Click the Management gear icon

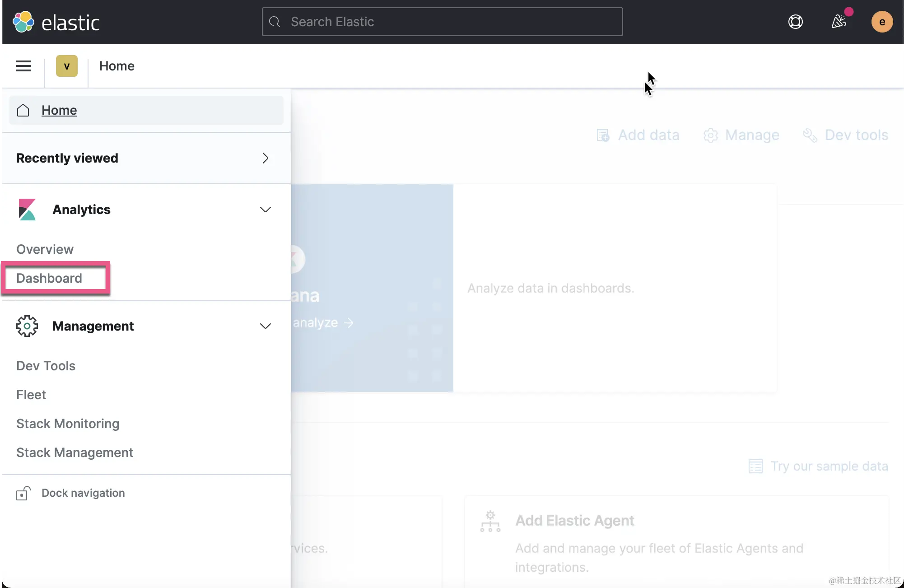tap(27, 326)
